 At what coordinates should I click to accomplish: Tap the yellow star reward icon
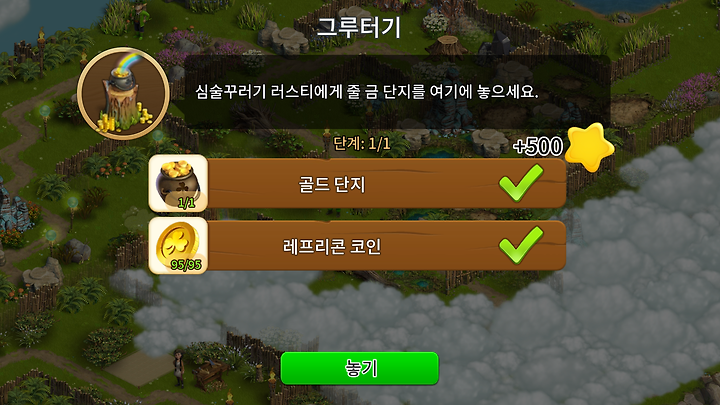589,147
